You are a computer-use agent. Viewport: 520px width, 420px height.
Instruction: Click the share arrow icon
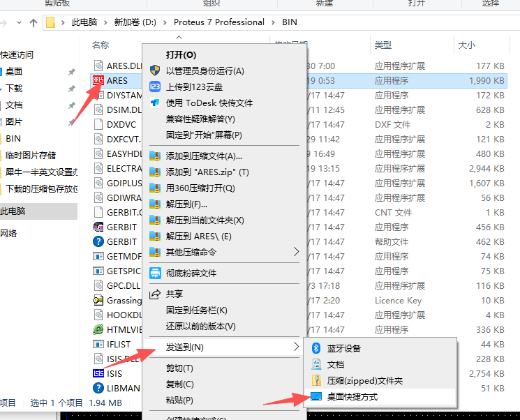(155, 294)
